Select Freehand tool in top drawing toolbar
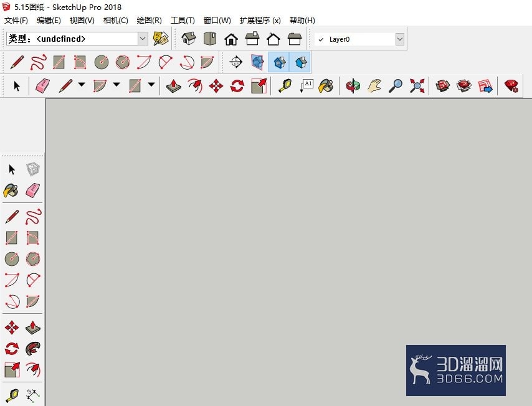 pyautogui.click(x=38, y=62)
